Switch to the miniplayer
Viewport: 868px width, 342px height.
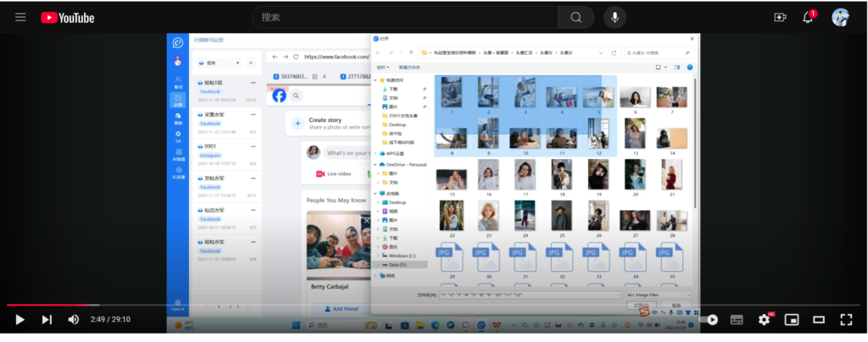pyautogui.click(x=792, y=319)
